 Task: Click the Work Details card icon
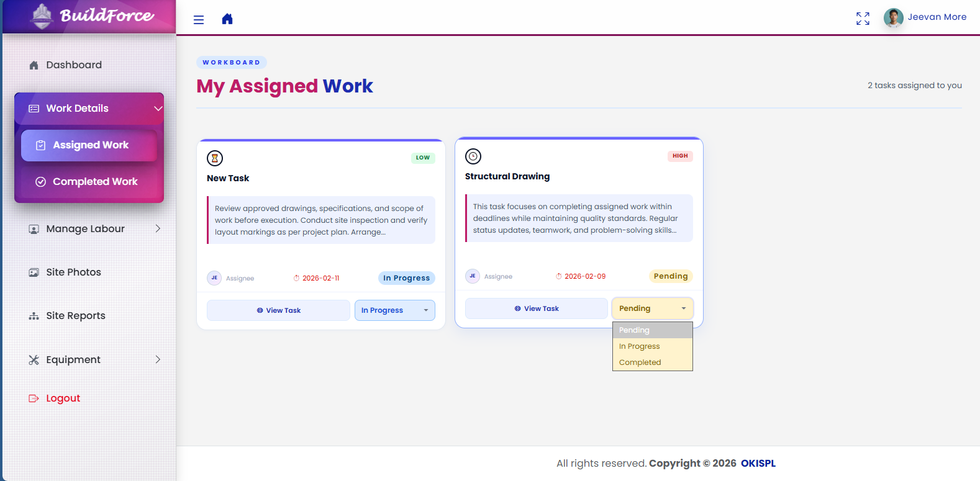point(34,109)
